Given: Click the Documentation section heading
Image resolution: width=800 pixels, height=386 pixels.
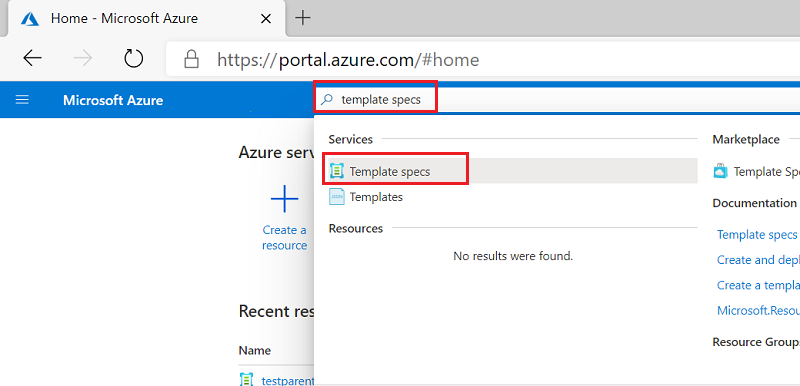Looking at the screenshot, I should coord(755,203).
